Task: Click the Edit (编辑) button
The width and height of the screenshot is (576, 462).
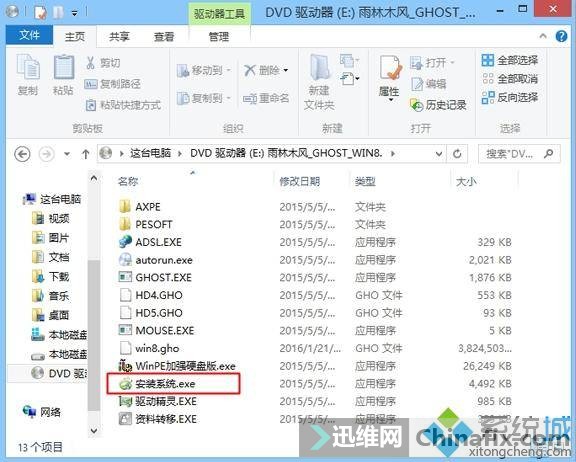Action: (429, 84)
